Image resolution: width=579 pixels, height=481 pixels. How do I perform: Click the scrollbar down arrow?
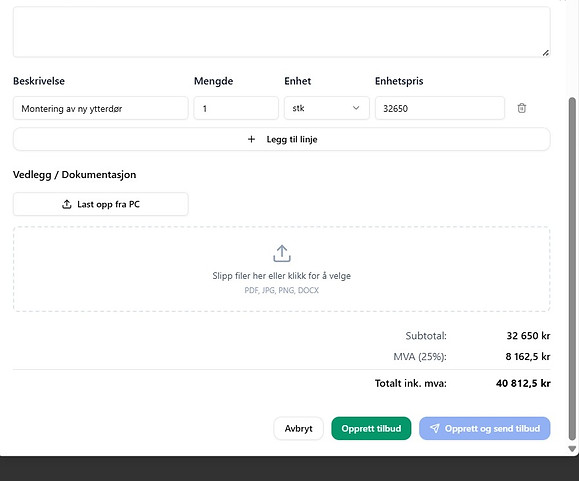click(x=572, y=449)
